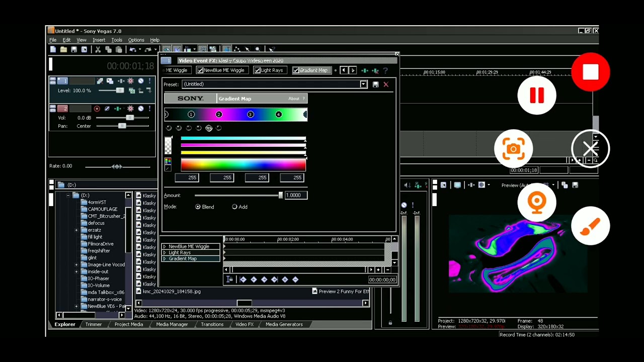Image resolution: width=644 pixels, height=362 pixels.
Task: Open the Tools menu
Action: (117, 40)
